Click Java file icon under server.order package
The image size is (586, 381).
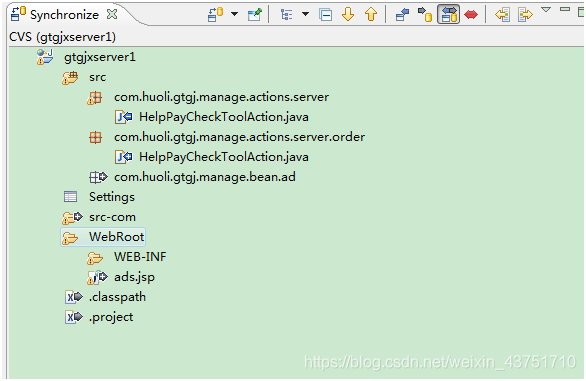pyautogui.click(x=123, y=157)
